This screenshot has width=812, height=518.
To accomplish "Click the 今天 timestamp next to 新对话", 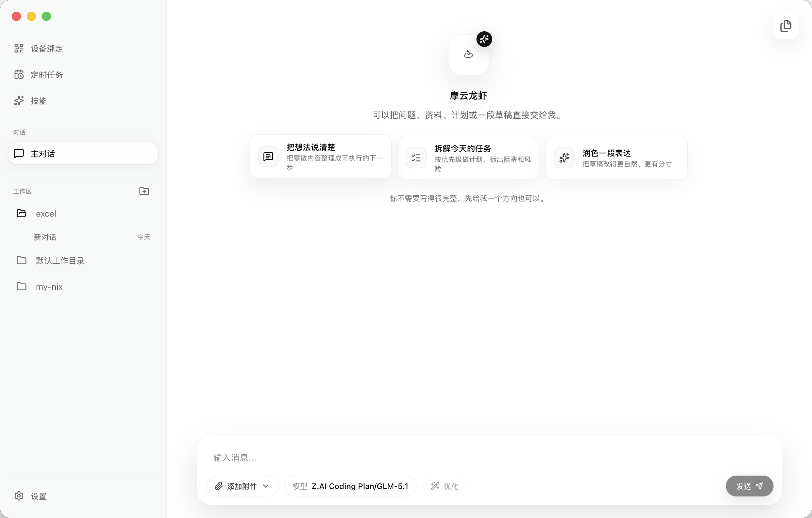I will point(144,237).
